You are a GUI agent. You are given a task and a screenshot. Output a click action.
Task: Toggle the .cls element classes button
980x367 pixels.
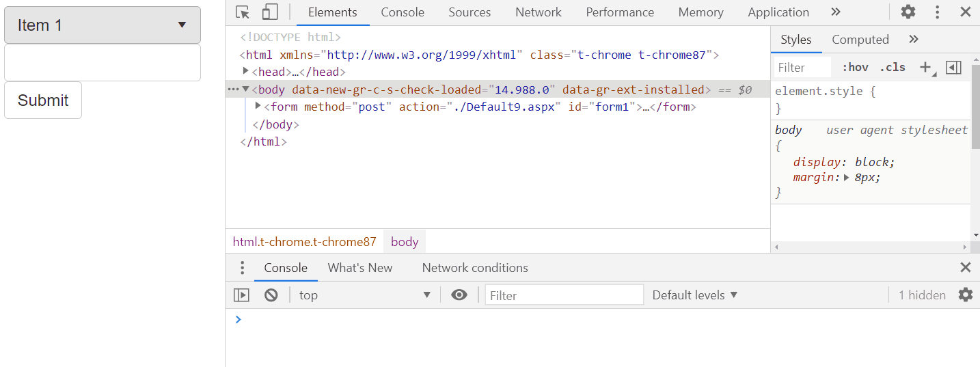pos(893,67)
